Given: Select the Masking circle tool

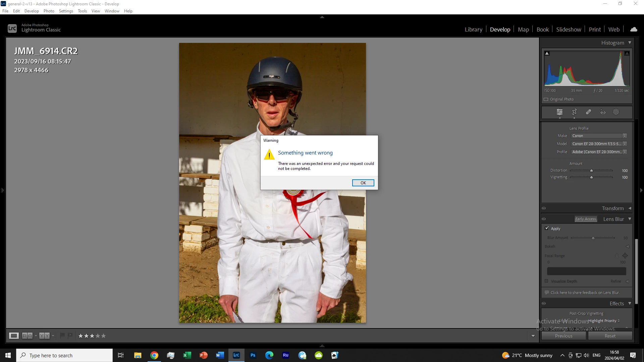Looking at the screenshot, I should click(616, 112).
